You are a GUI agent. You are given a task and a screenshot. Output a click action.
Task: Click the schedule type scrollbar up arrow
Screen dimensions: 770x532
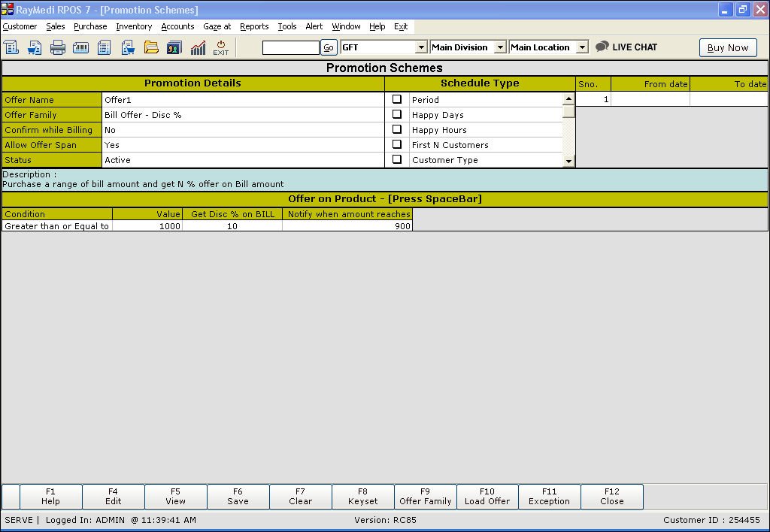pyautogui.click(x=568, y=98)
